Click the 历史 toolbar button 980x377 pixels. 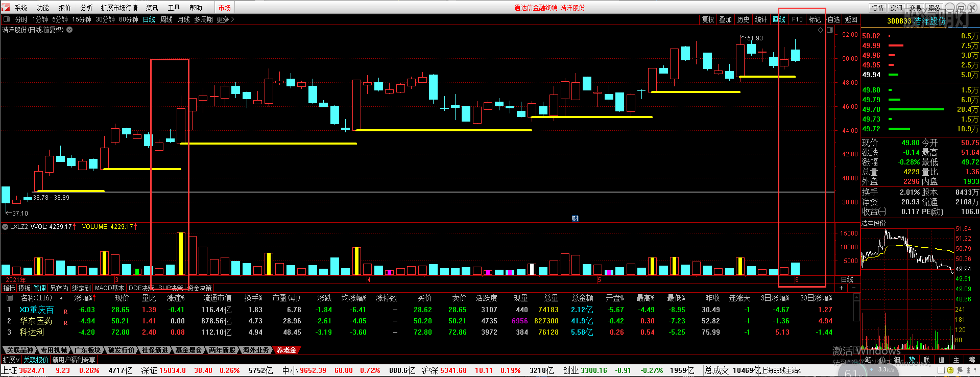(x=744, y=19)
